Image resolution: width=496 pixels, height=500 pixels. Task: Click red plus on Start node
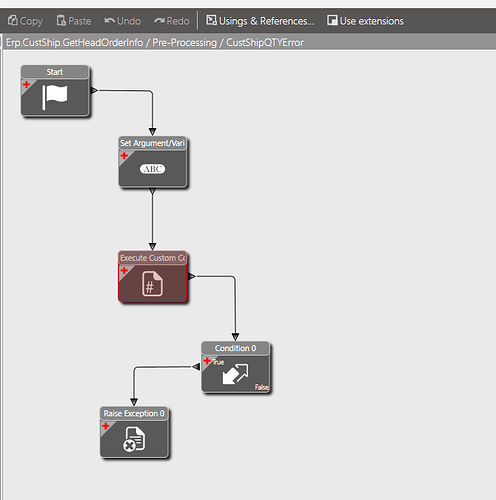(26, 84)
